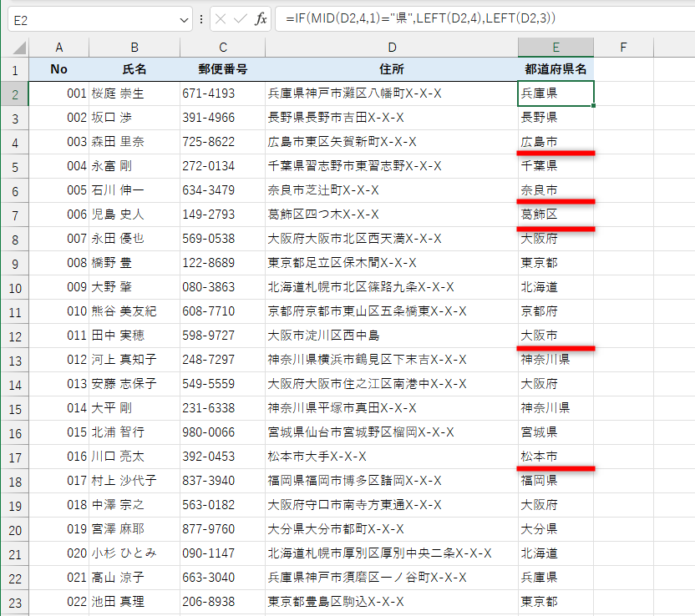The height and width of the screenshot is (616, 695).
Task: Click header cell '氏名'
Action: pos(134,69)
